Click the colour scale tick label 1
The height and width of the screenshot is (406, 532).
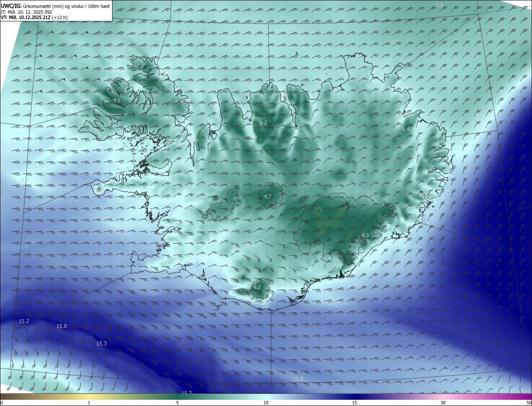89,403
